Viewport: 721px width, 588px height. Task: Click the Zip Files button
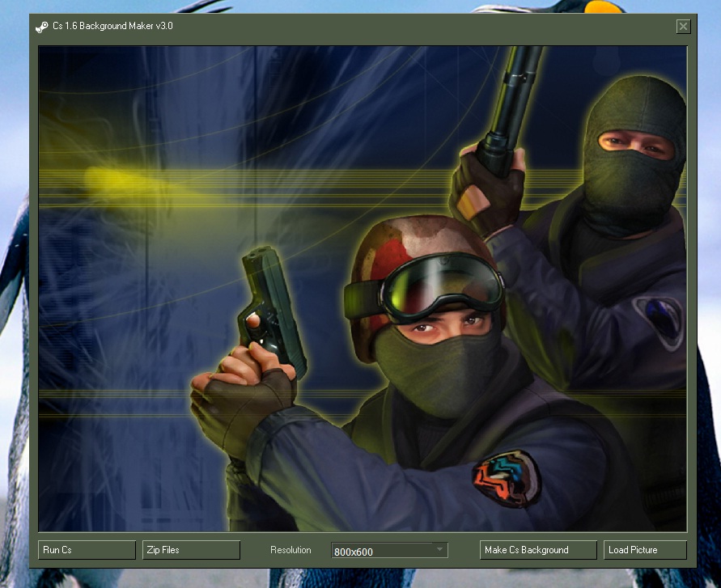[x=191, y=550]
